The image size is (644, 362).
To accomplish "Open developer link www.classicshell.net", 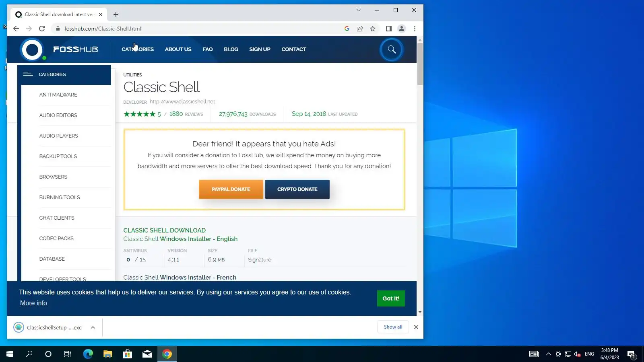I will [182, 102].
